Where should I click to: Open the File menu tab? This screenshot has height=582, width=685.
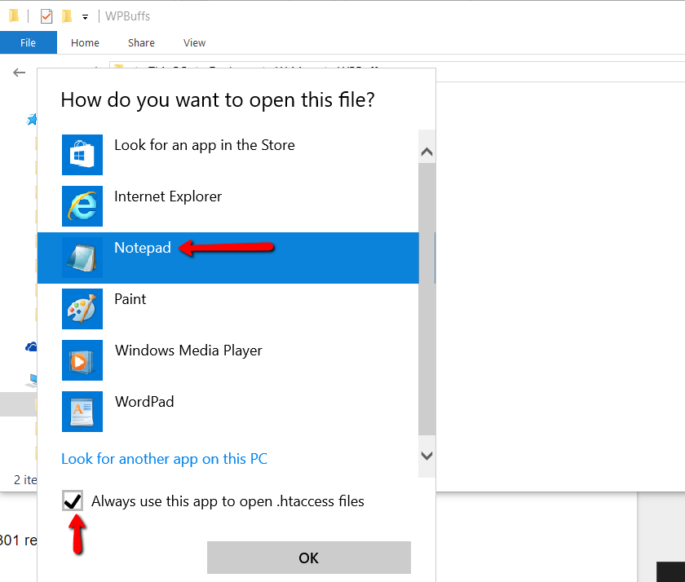(x=28, y=43)
